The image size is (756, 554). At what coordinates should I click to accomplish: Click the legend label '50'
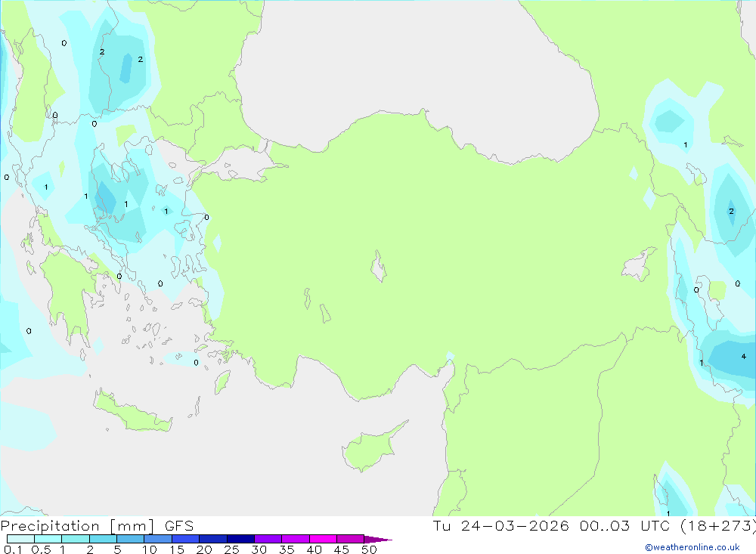coord(369,549)
